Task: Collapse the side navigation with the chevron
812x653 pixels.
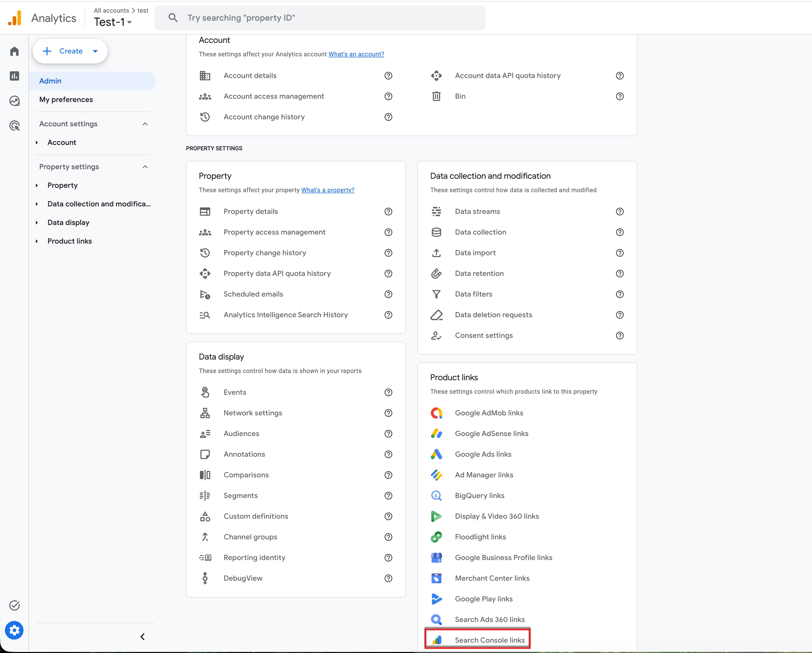Action: click(142, 637)
